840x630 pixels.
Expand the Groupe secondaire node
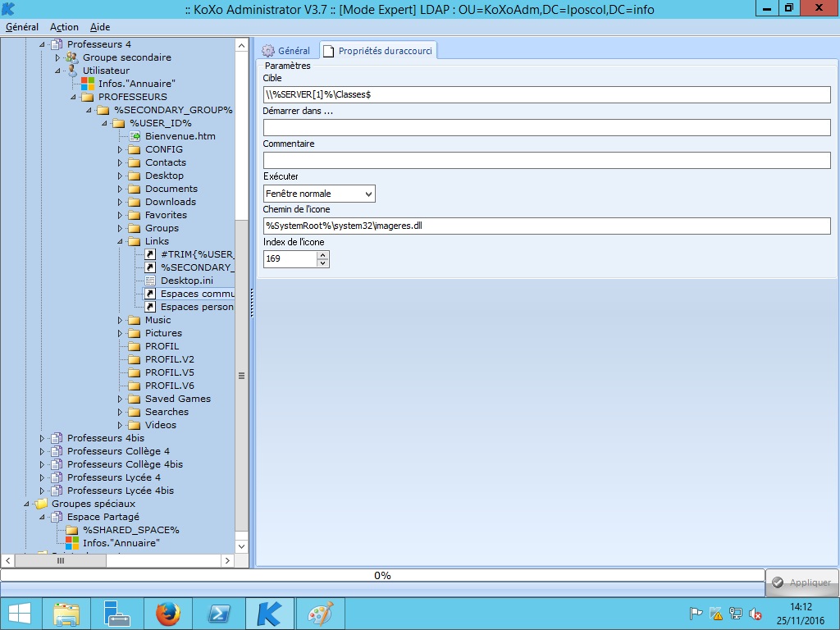click(58, 57)
